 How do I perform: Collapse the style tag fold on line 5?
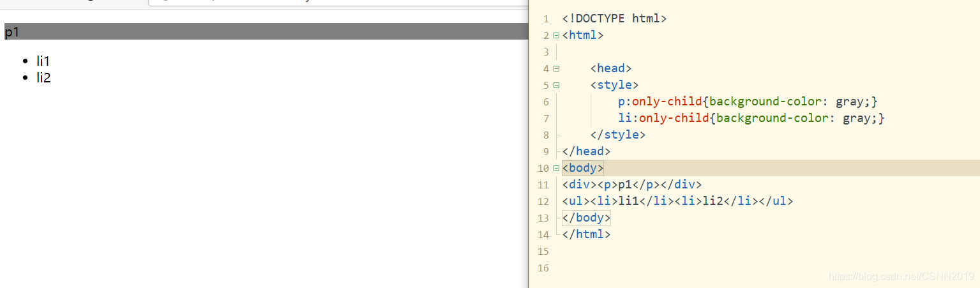coord(557,85)
